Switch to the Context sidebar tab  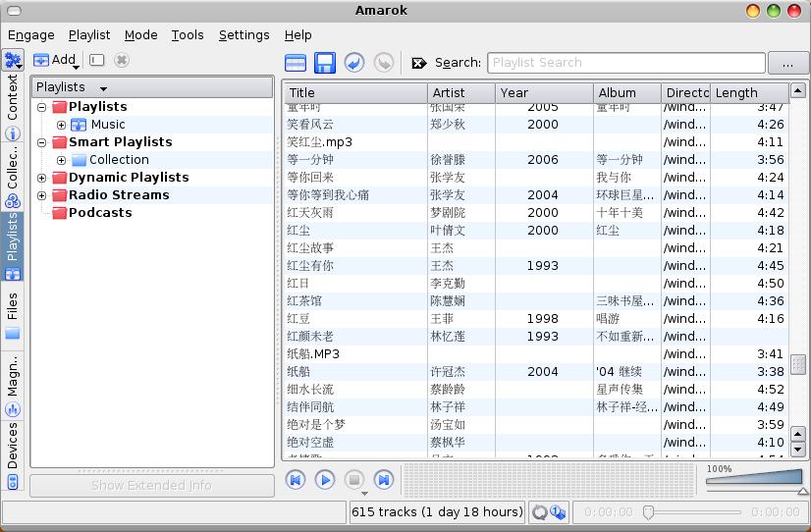pos(13,107)
